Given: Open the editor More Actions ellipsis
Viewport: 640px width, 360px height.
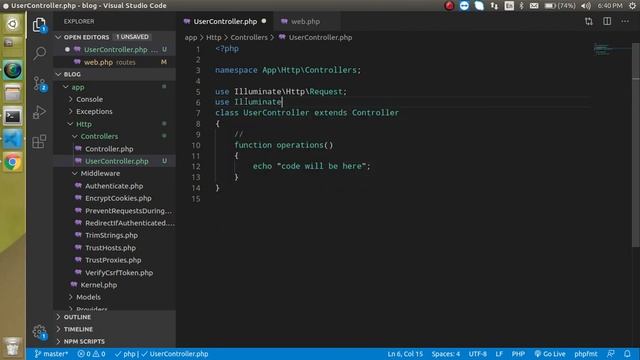Looking at the screenshot, I should point(625,21).
